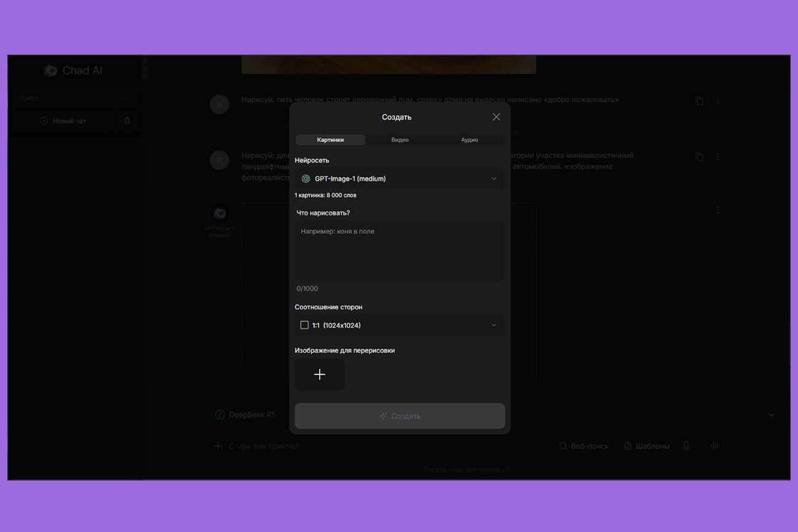
Task: Click the voice mode waveform icon
Action: [x=715, y=446]
